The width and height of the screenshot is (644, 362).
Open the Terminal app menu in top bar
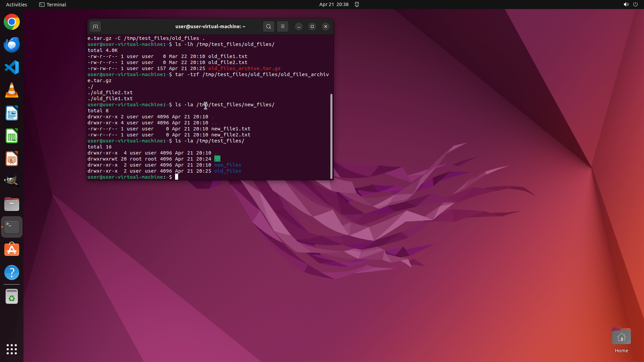pyautogui.click(x=53, y=4)
